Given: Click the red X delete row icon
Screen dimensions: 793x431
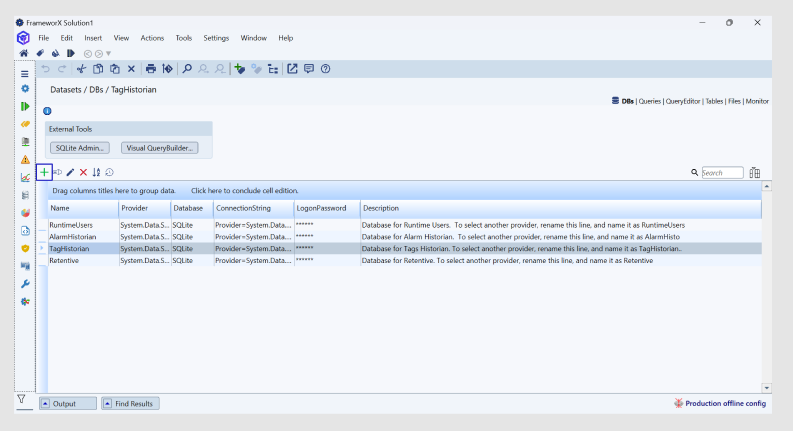Looking at the screenshot, I should (83, 172).
